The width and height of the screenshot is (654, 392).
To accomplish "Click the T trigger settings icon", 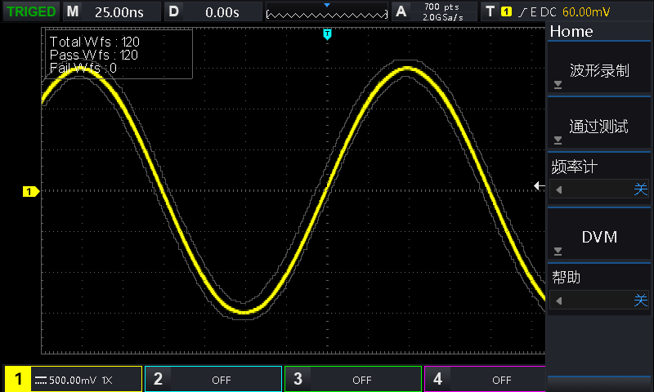I will (x=490, y=12).
